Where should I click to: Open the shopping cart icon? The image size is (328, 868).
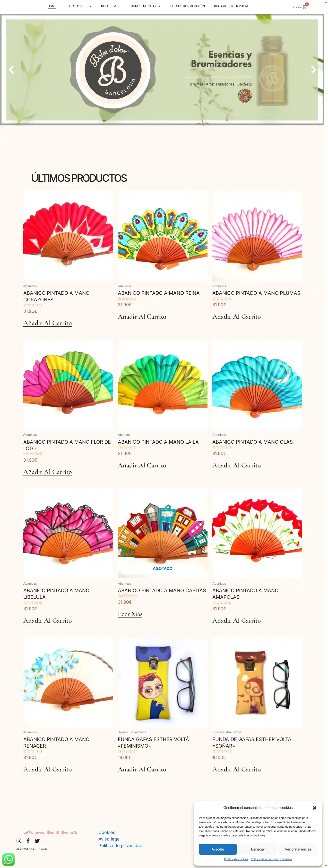pos(304,7)
